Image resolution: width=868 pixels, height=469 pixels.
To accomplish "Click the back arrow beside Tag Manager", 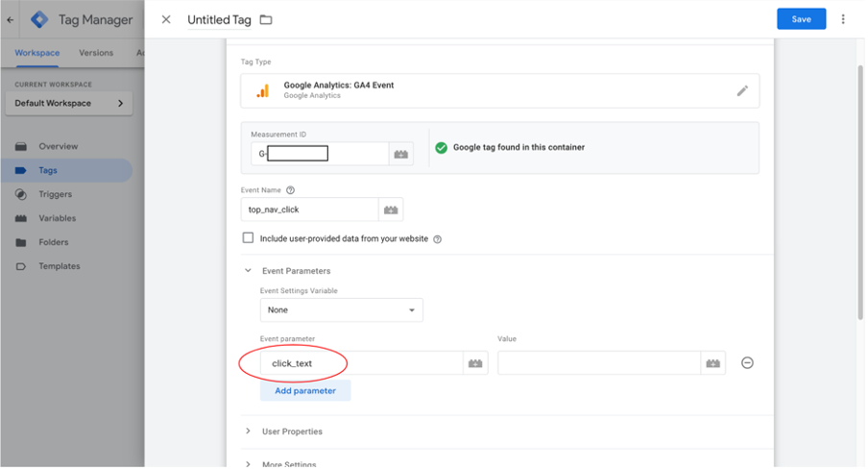I will 11,19.
